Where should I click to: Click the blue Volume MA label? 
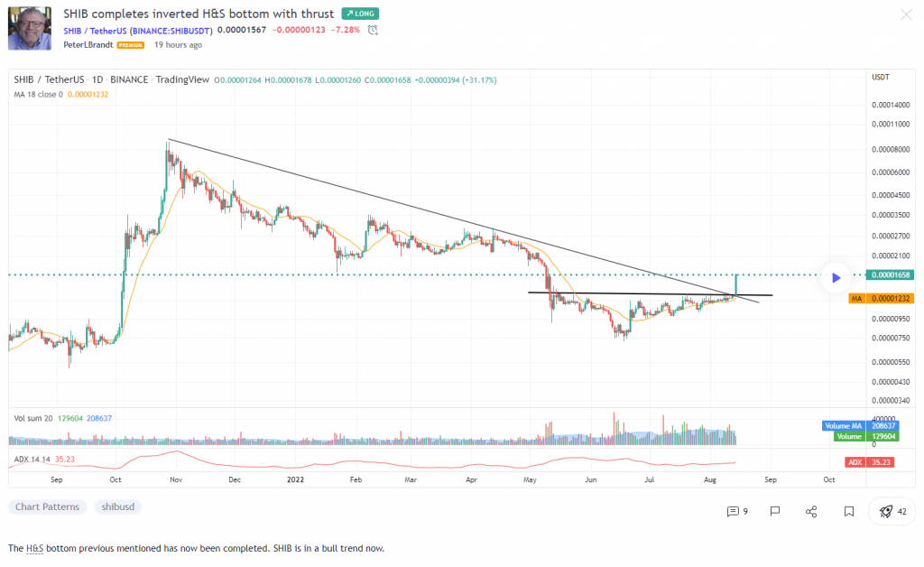pos(845,425)
